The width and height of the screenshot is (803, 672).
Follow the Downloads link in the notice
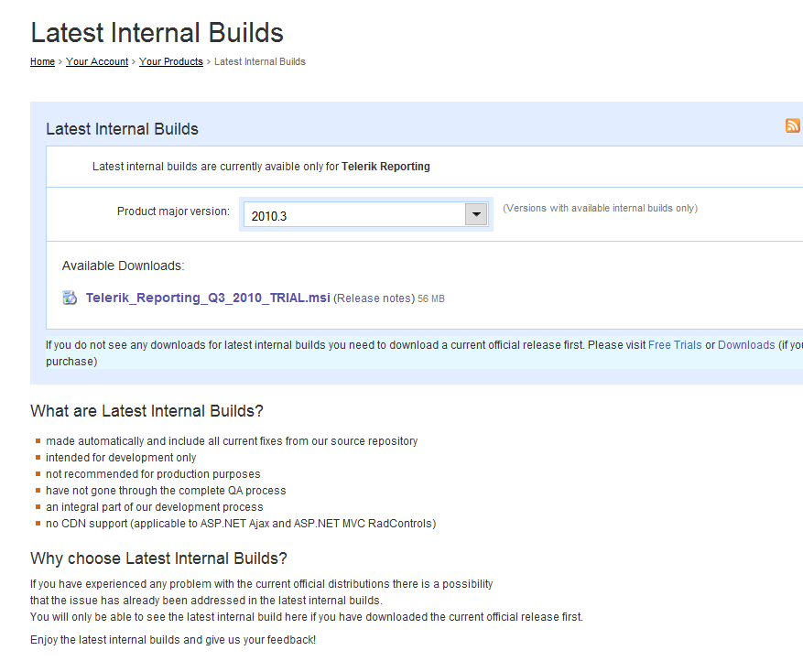pos(746,345)
